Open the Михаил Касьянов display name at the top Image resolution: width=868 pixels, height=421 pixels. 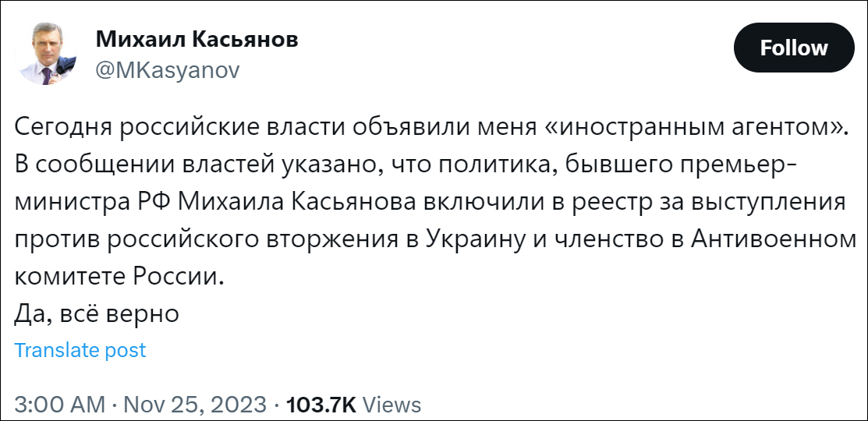[197, 40]
